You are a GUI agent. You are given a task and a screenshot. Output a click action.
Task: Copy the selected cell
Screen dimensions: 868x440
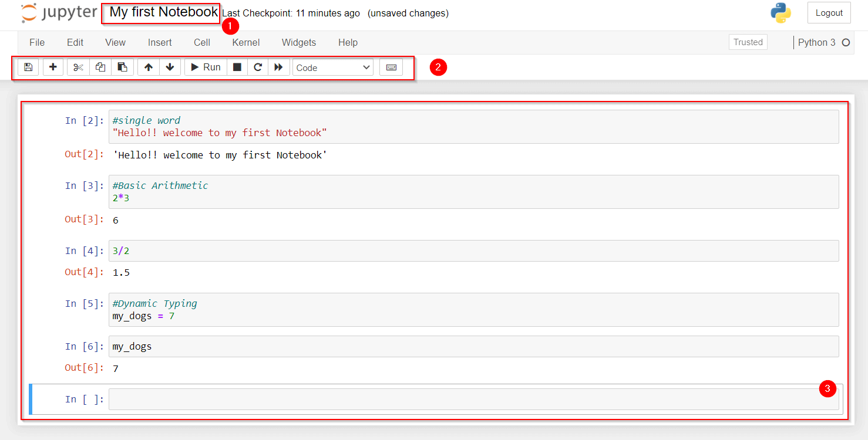(100, 67)
